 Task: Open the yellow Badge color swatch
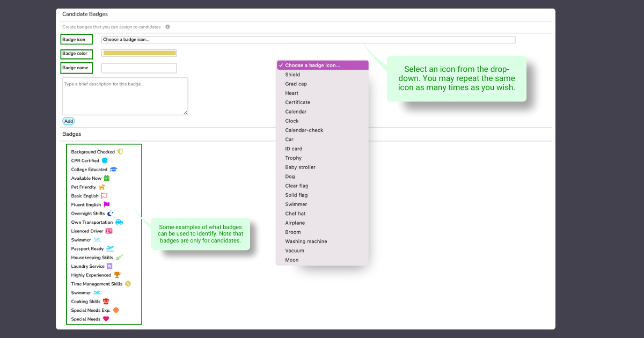pos(139,53)
